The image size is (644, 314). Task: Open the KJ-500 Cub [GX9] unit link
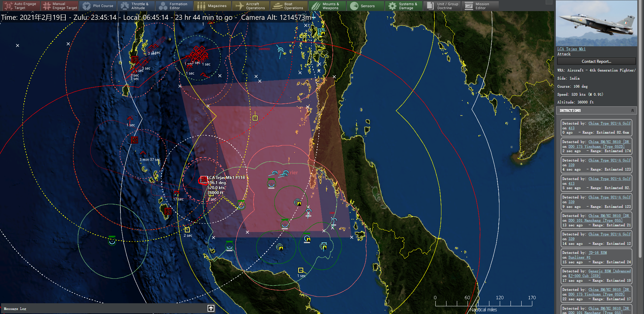pos(584,276)
